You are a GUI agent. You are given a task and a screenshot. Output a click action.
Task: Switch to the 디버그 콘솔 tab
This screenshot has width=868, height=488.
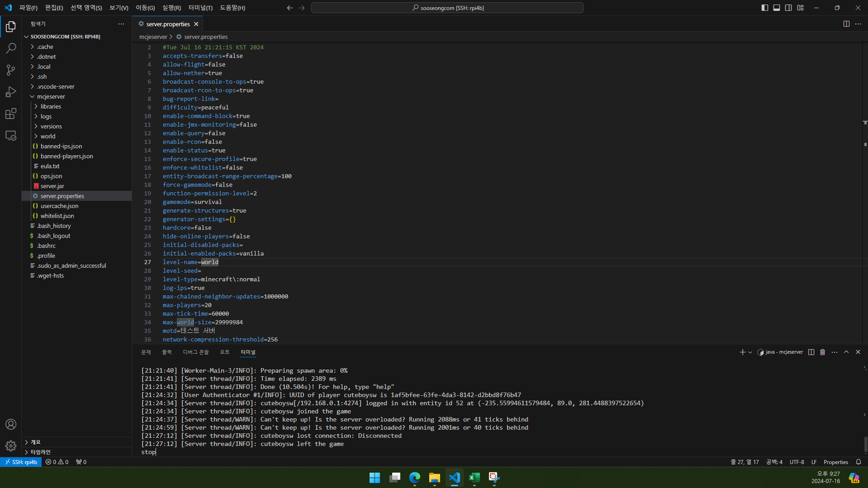coord(196,352)
